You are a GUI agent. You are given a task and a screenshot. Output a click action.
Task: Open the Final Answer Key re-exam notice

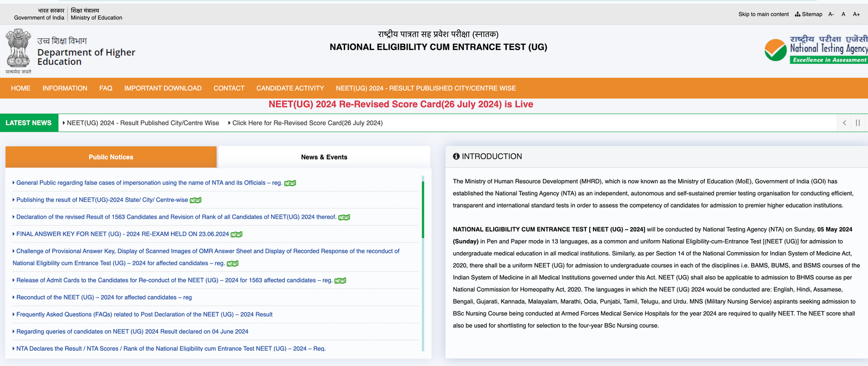[123, 234]
